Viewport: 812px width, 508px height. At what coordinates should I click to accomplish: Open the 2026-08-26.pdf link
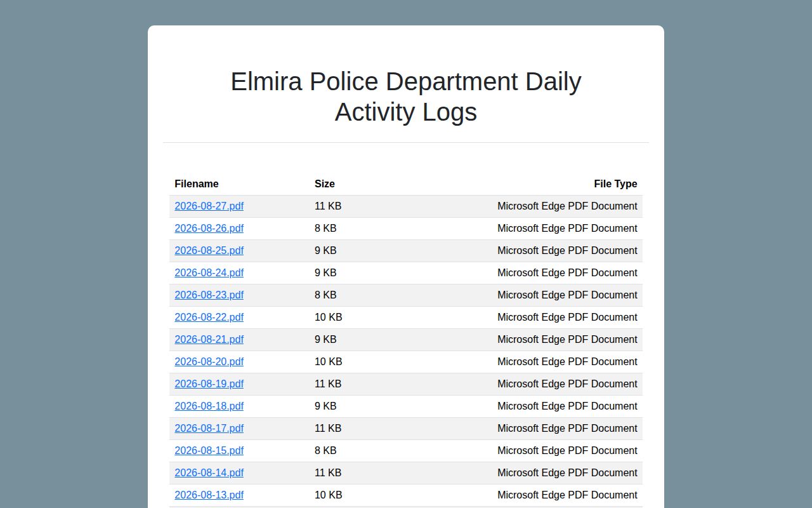tap(209, 229)
